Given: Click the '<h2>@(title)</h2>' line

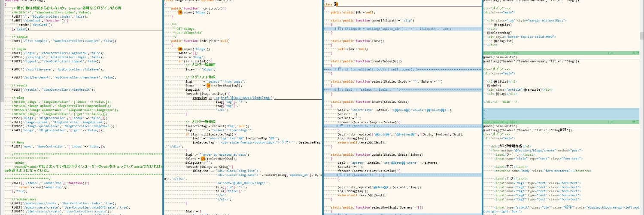Looking at the screenshot, I should tap(502, 82).
